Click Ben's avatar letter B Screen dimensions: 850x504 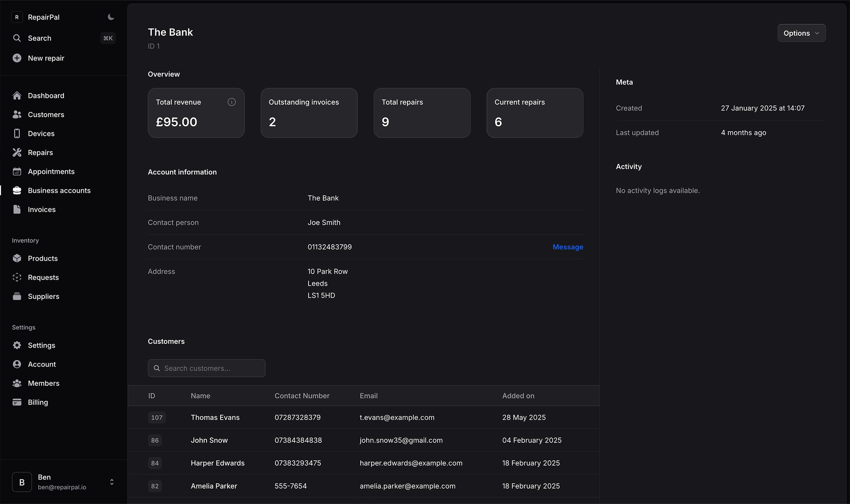tap(22, 482)
